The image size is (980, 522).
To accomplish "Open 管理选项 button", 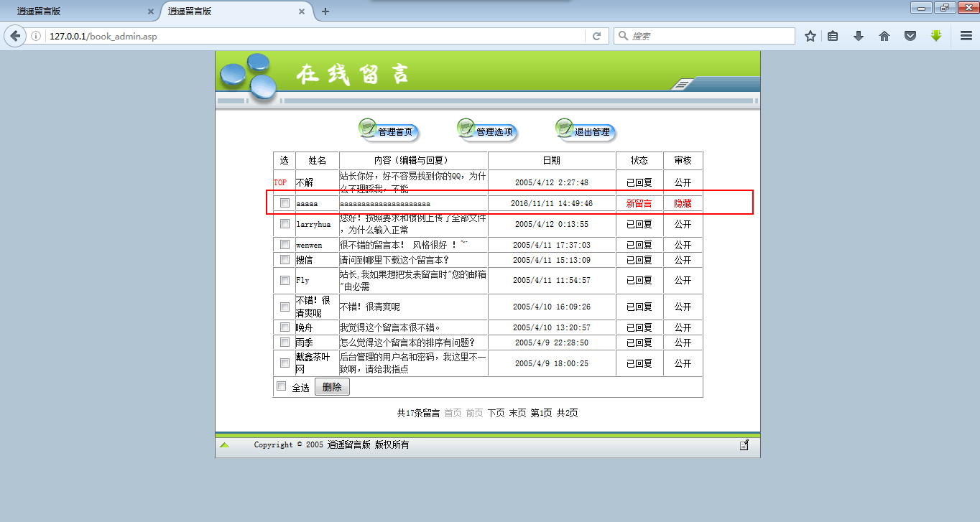I will 487,130.
